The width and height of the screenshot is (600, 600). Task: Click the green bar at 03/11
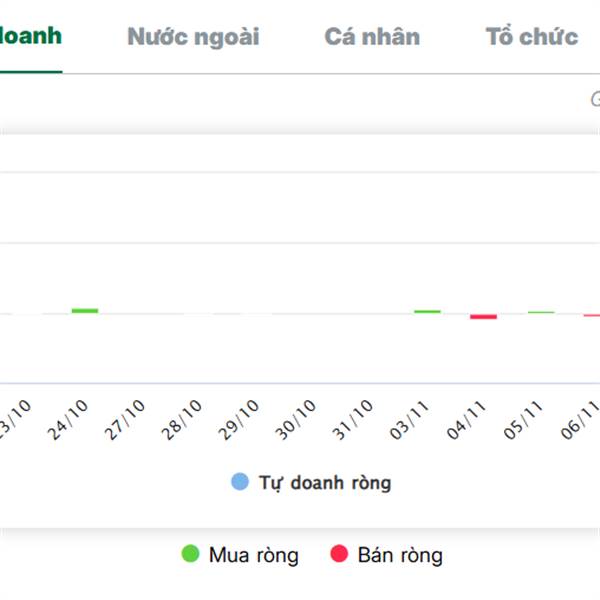click(x=427, y=311)
